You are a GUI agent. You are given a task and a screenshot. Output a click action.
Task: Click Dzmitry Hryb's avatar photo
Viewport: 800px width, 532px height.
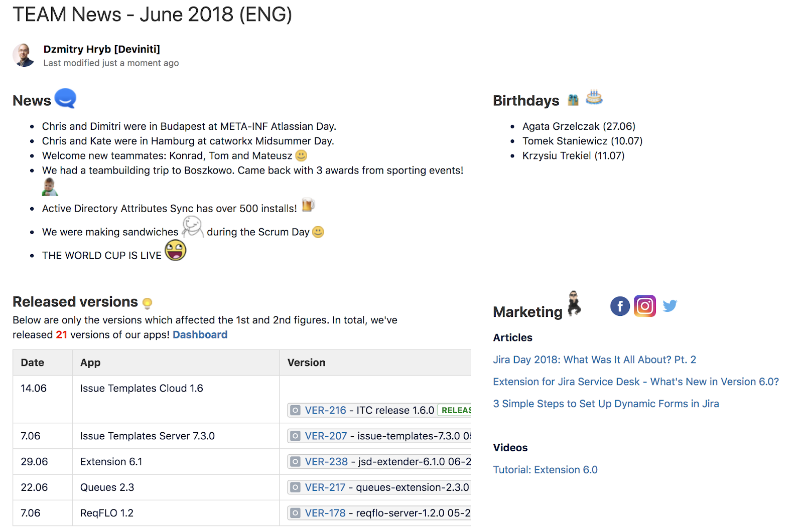coord(24,55)
